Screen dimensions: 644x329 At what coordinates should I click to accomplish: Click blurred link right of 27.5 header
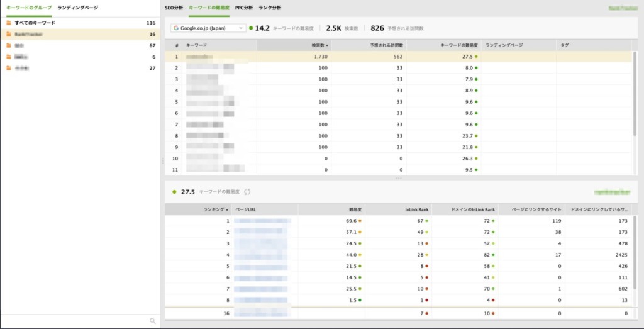[611, 192]
